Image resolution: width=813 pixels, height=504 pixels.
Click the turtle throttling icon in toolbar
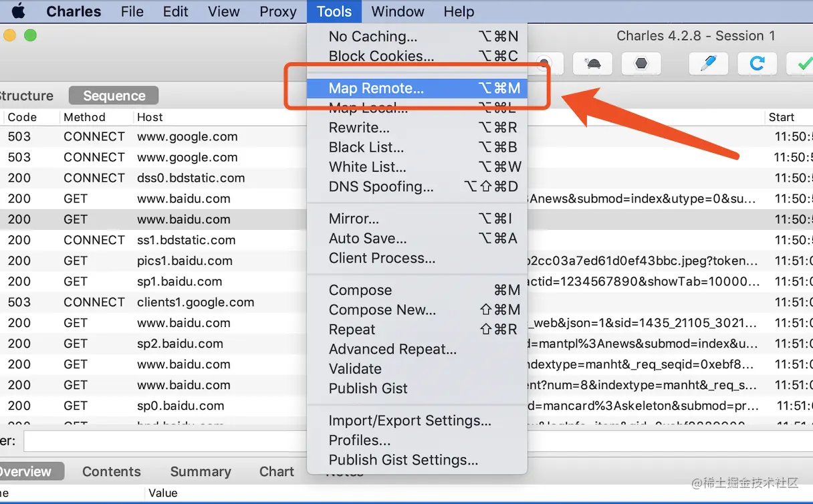(x=592, y=64)
